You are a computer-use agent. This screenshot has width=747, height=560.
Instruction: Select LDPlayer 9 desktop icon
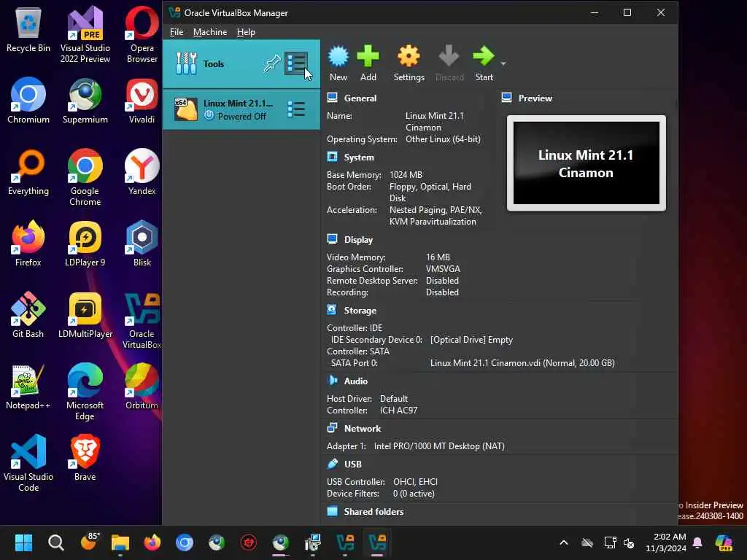coord(85,244)
